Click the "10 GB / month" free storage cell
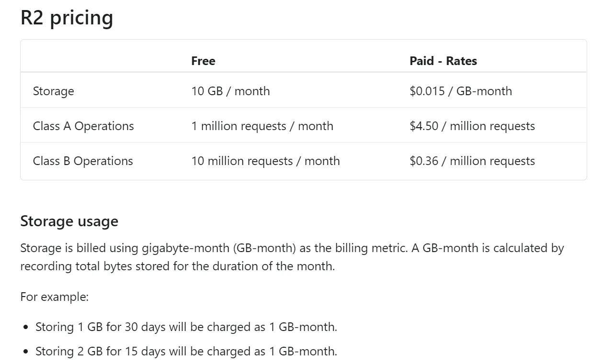Image resolution: width=614 pixels, height=364 pixels. [230, 91]
